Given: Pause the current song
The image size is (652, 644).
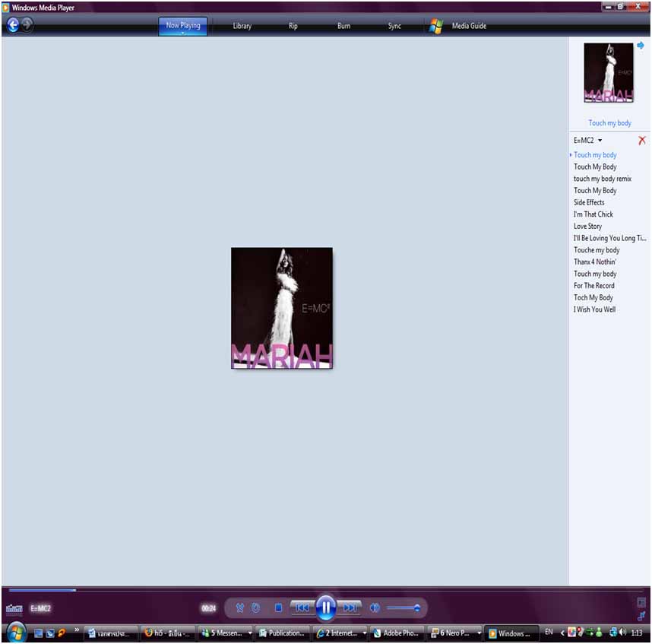Looking at the screenshot, I should (325, 608).
